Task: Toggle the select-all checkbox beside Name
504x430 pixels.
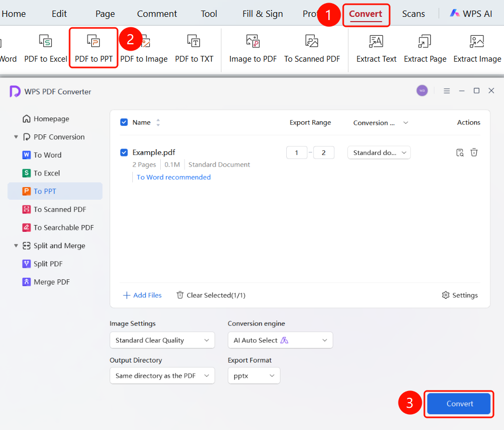Action: click(124, 122)
